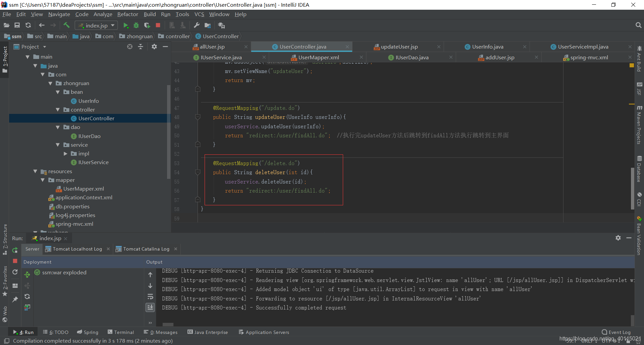Stop server red square in Run panel
This screenshot has height=345, width=644.
point(15,261)
